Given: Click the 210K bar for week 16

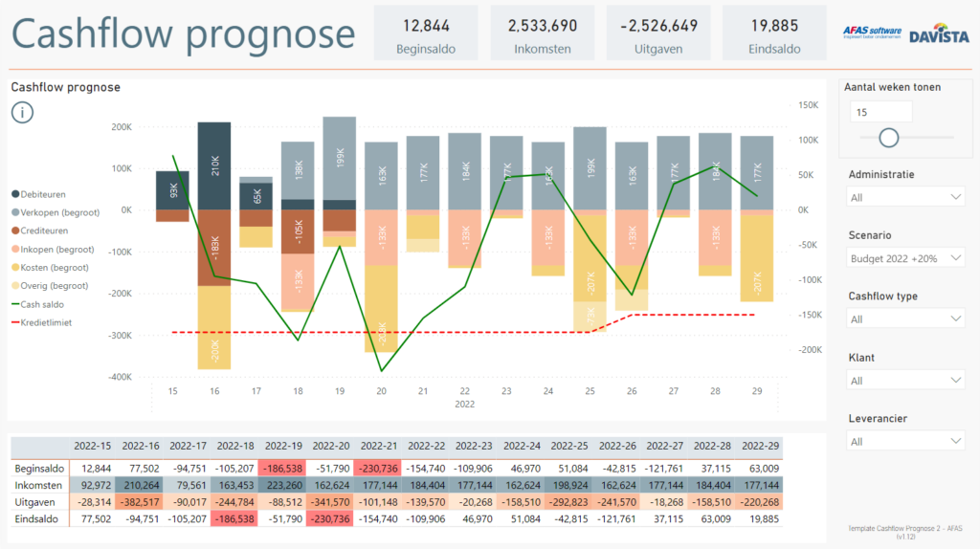Looking at the screenshot, I should click(215, 165).
